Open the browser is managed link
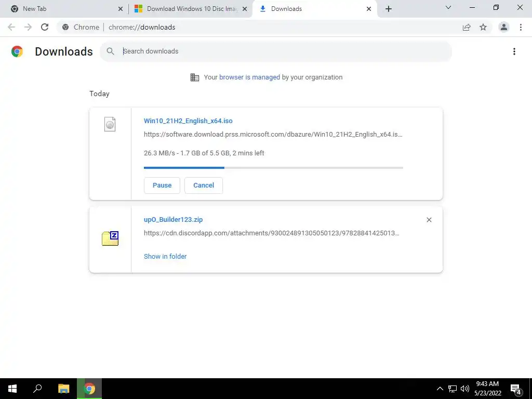The width and height of the screenshot is (532, 399). pos(249,77)
